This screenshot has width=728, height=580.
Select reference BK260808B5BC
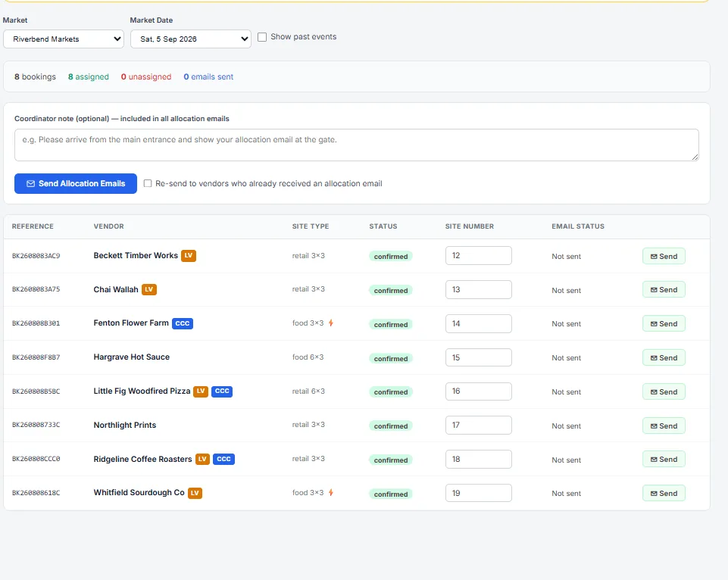point(36,391)
